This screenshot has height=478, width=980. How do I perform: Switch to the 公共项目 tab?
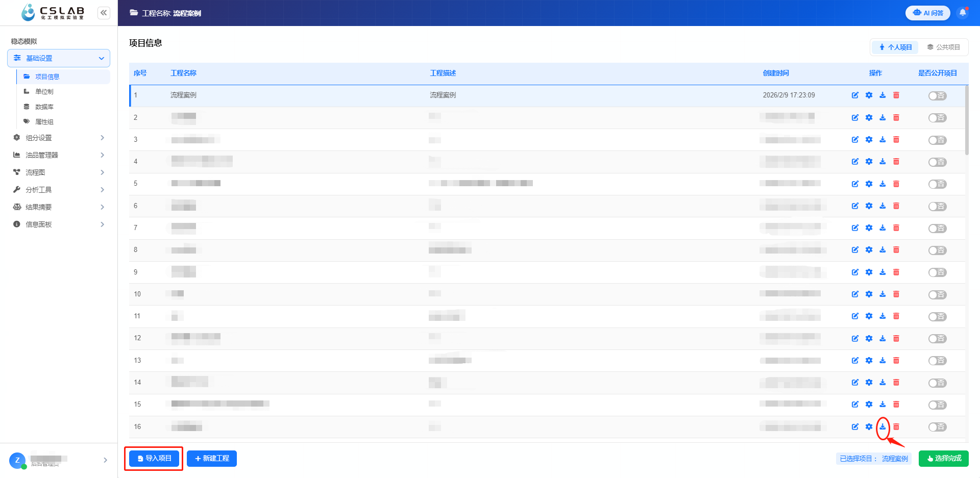943,47
